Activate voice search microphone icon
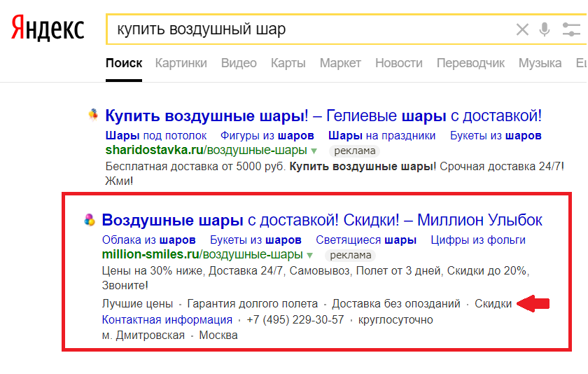Screen dimensions: 588x374 coord(545,29)
